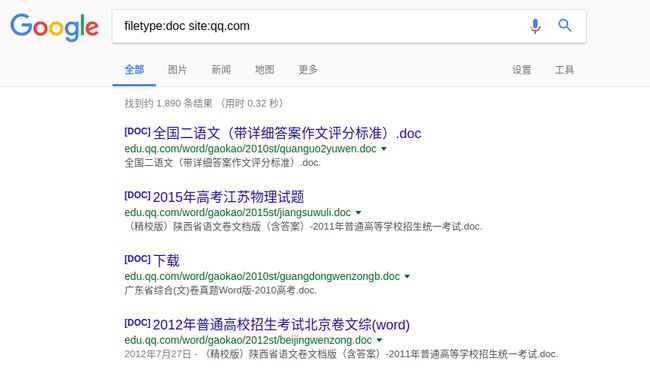Click snippet 广东省综合(文)卷真题Word版-2010高考.doc
650x370 pixels.
point(221,290)
